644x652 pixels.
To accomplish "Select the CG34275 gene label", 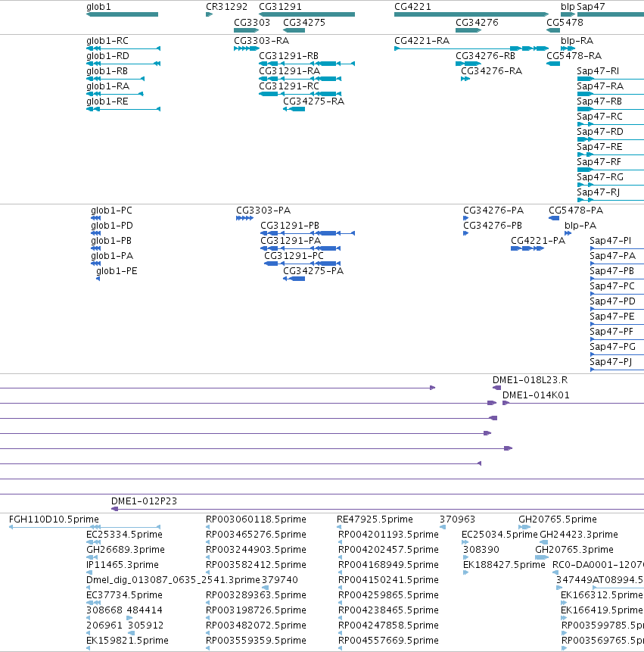I will (x=304, y=23).
